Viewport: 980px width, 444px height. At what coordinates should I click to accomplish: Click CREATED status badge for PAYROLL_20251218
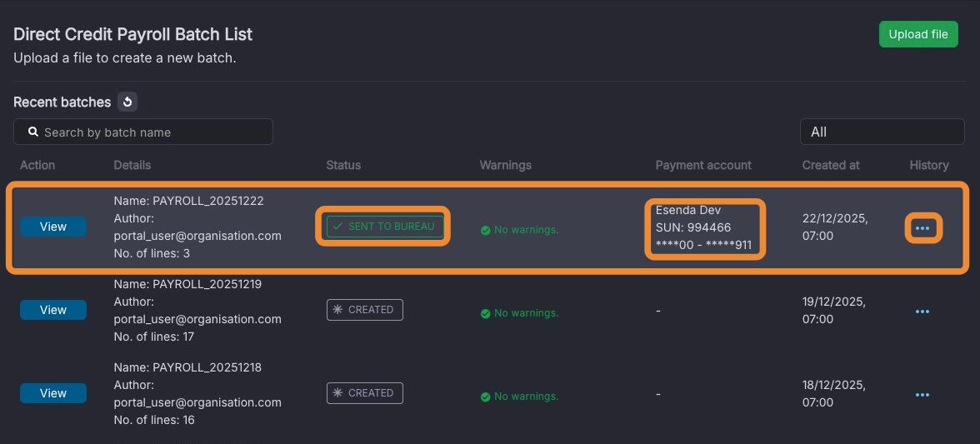point(365,393)
